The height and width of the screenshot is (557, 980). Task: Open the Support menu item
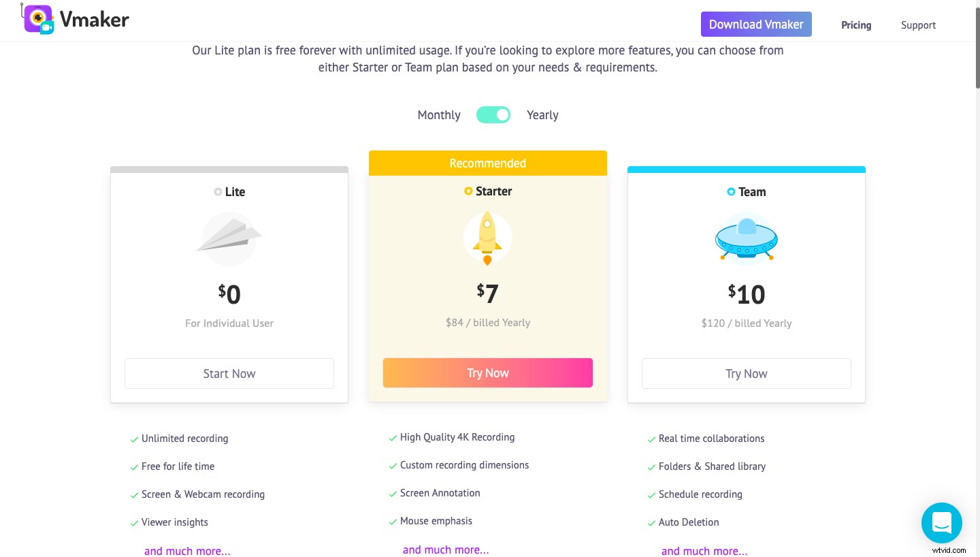918,25
